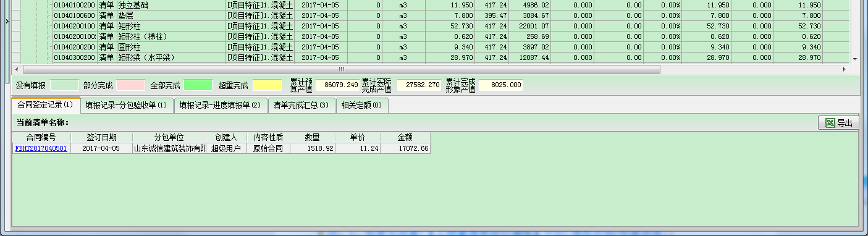Click 累计实际完成产值 field showing 27582.270
The width and height of the screenshot is (868, 236).
click(x=419, y=85)
